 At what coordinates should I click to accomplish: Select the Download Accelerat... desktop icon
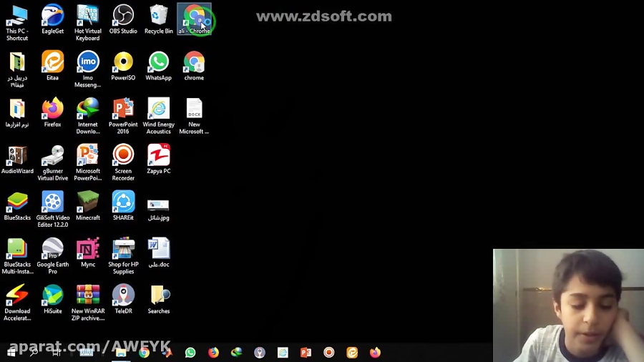(17, 303)
